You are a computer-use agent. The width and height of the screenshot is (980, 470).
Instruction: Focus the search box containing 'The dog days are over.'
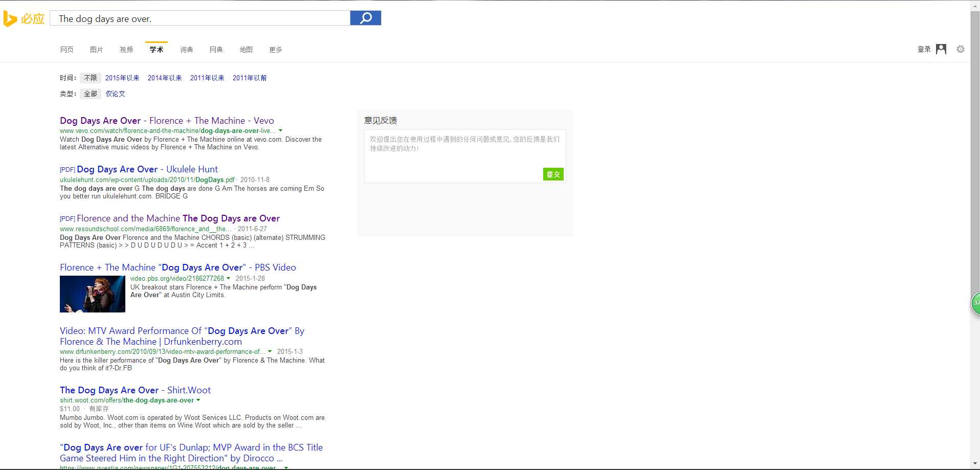coord(200,18)
